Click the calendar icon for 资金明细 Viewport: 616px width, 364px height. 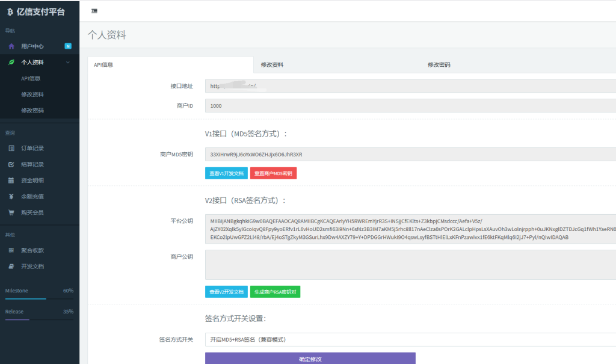point(11,180)
